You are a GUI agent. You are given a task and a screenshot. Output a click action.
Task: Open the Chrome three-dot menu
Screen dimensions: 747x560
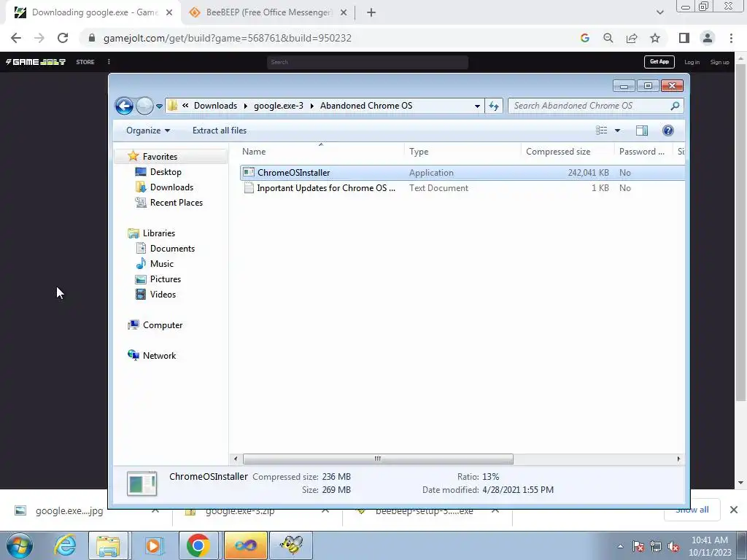click(731, 38)
